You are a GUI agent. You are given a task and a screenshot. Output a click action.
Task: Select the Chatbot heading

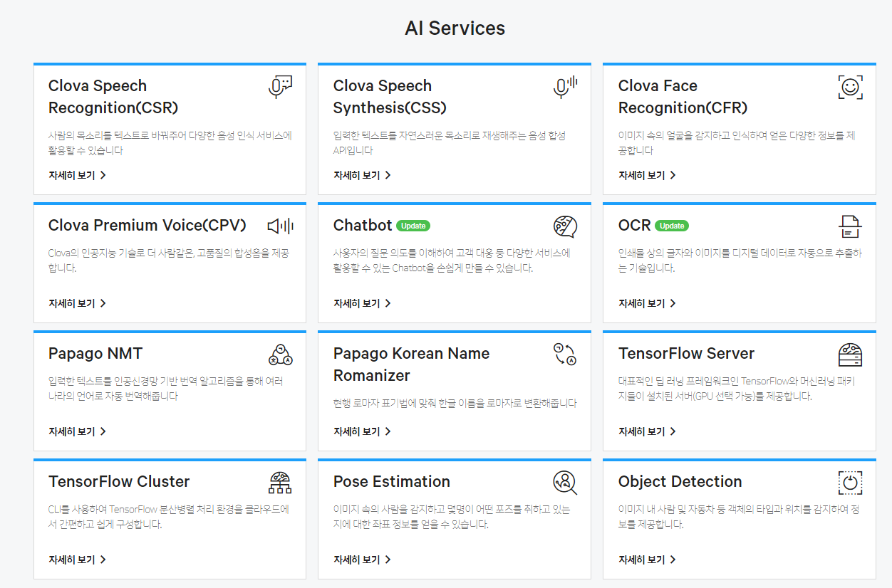pos(363,226)
